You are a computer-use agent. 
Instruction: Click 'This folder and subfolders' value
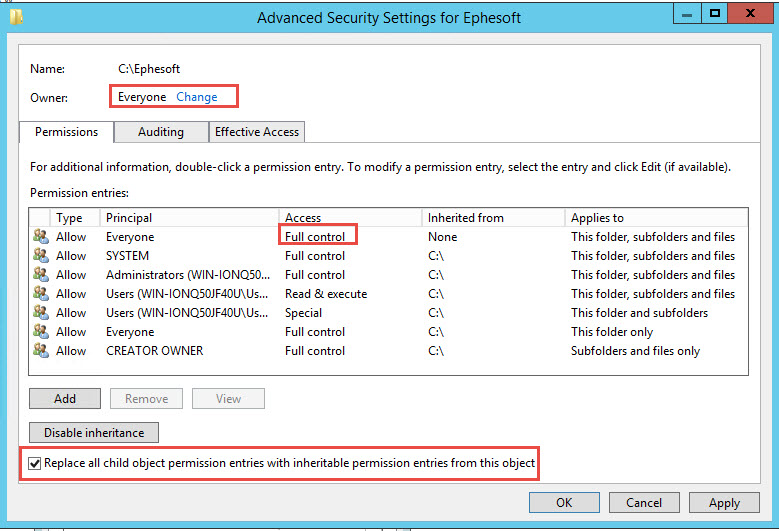click(639, 313)
